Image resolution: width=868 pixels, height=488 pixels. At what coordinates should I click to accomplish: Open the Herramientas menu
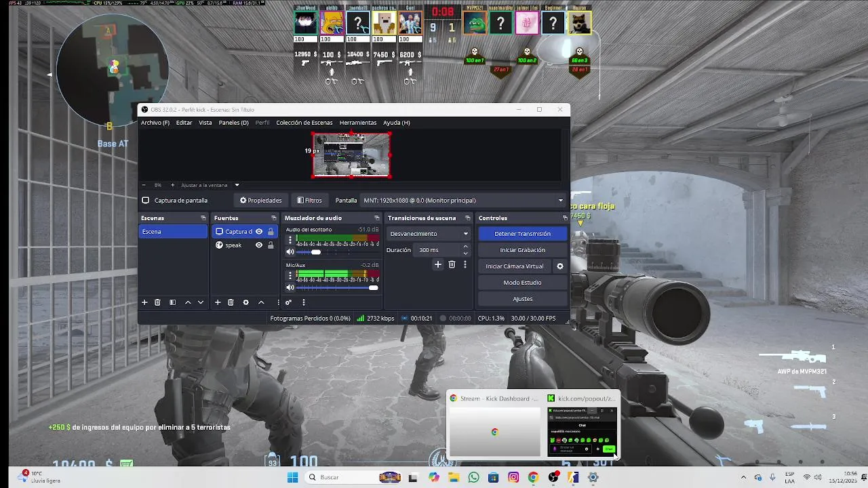(358, 123)
